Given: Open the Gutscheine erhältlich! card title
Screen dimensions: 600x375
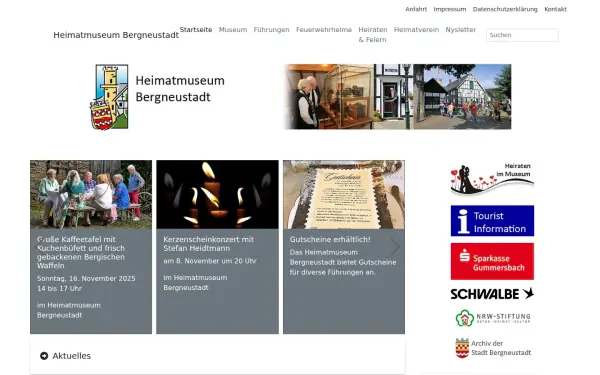Looking at the screenshot, I should pyautogui.click(x=330, y=240).
